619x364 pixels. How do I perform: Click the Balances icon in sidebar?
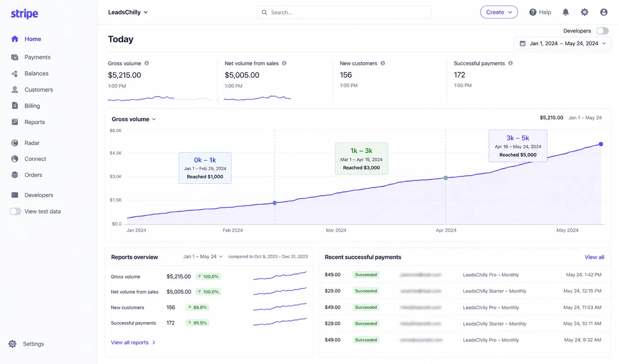(x=15, y=73)
